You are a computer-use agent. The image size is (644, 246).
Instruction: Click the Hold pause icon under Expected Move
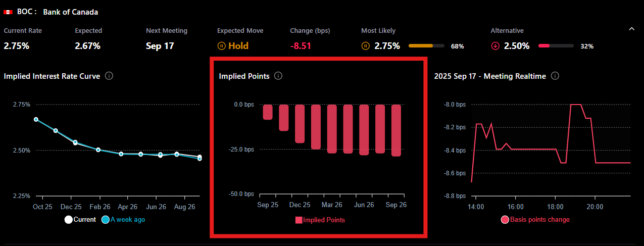(x=221, y=46)
